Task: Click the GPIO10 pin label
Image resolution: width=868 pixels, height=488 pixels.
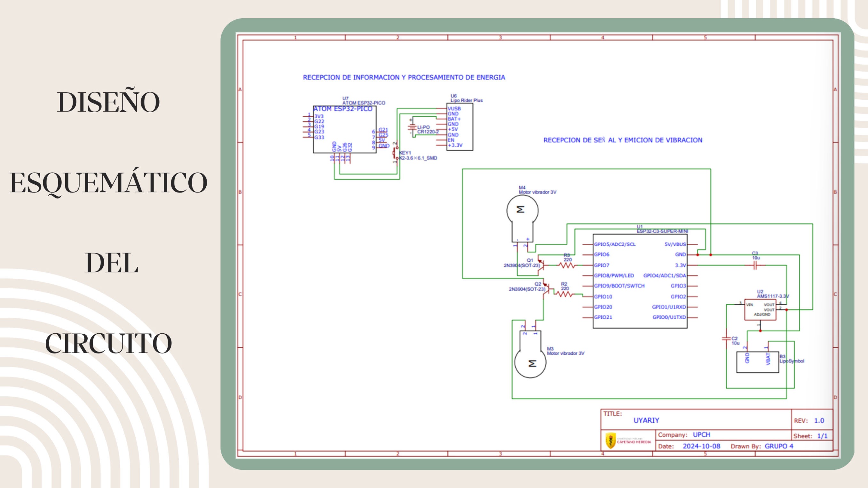Action: 603,297
